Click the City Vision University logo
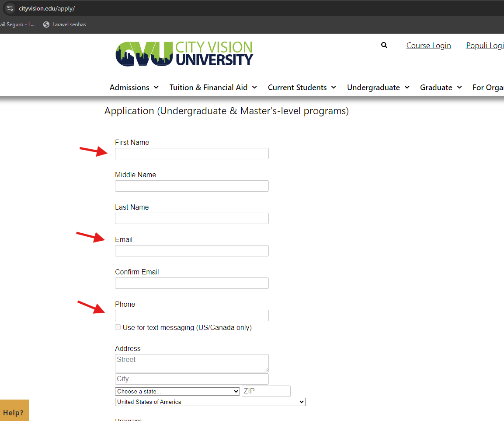504x421 pixels. [184, 54]
